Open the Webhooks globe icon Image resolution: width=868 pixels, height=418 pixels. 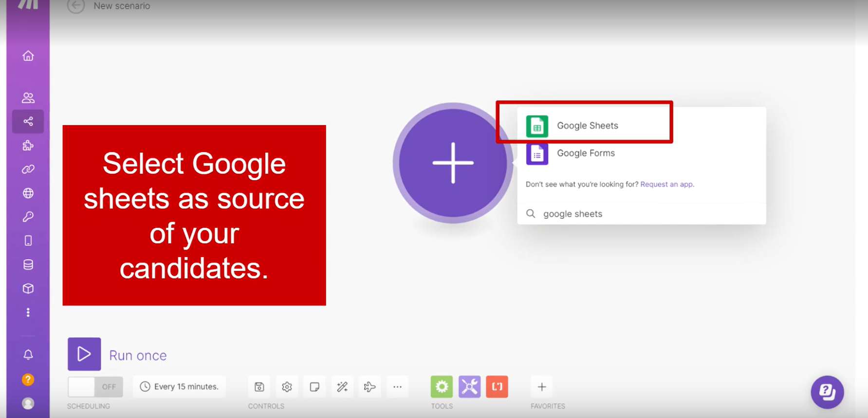point(28,193)
